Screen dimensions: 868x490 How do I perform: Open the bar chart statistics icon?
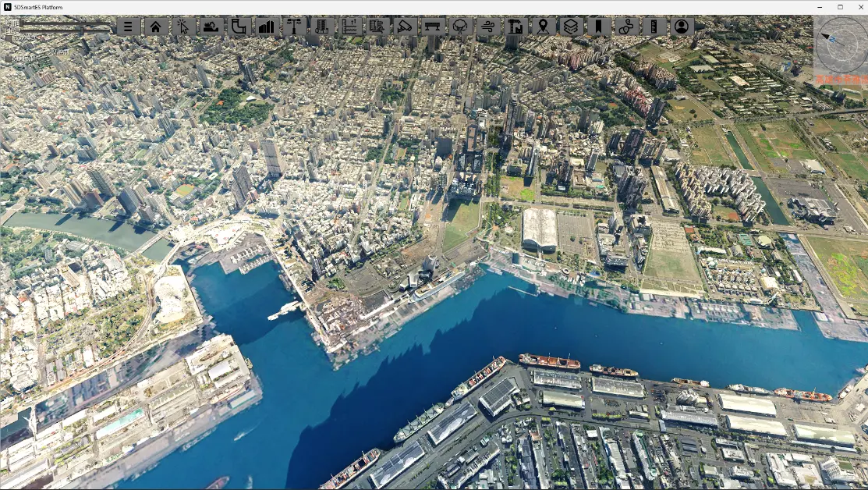(267, 27)
